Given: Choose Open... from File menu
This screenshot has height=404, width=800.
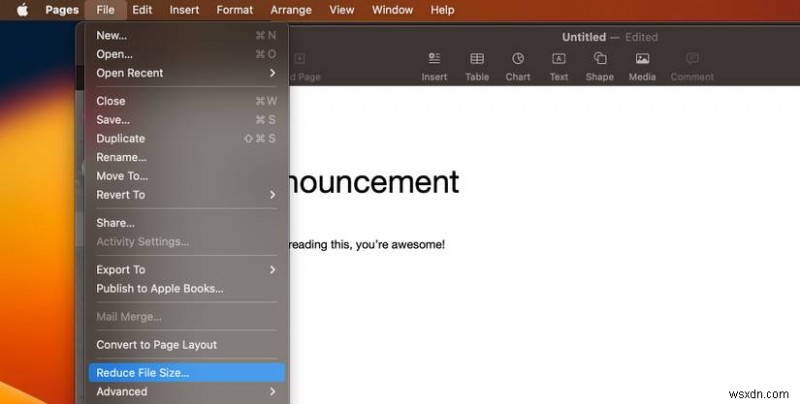Looking at the screenshot, I should (186, 54).
